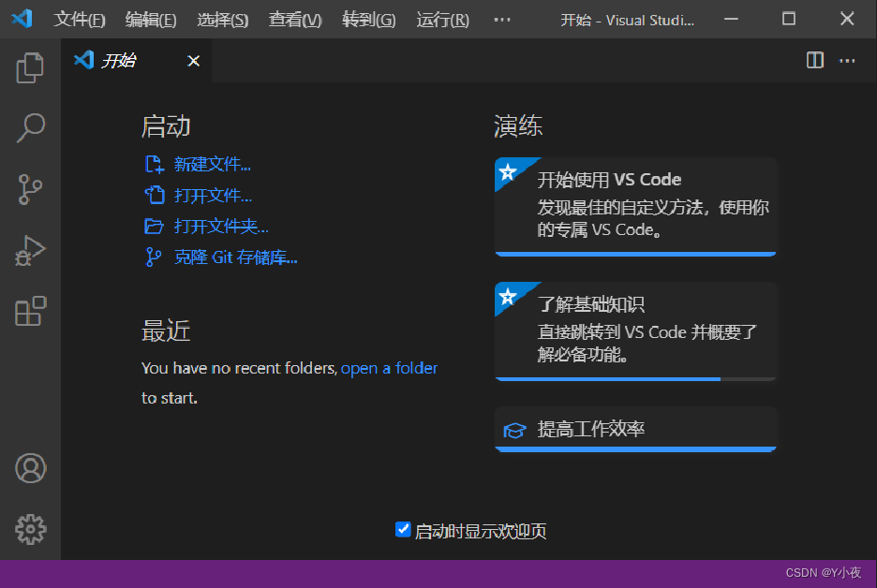Click the 打开文件... link
877x588 pixels.
213,195
